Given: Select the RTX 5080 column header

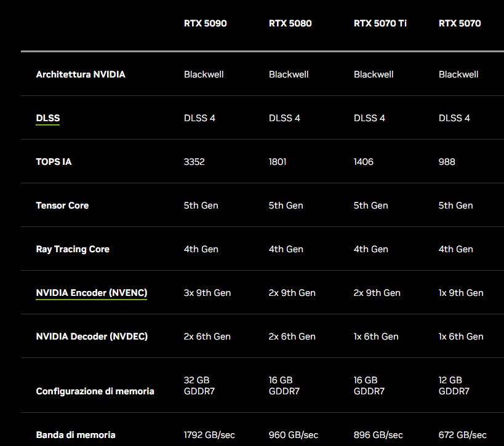Looking at the screenshot, I should [290, 23].
